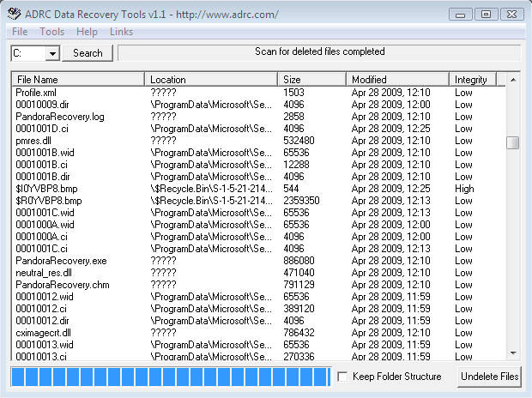This screenshot has height=398, width=532.
Task: Sort list by Location column header
Action: tap(212, 80)
